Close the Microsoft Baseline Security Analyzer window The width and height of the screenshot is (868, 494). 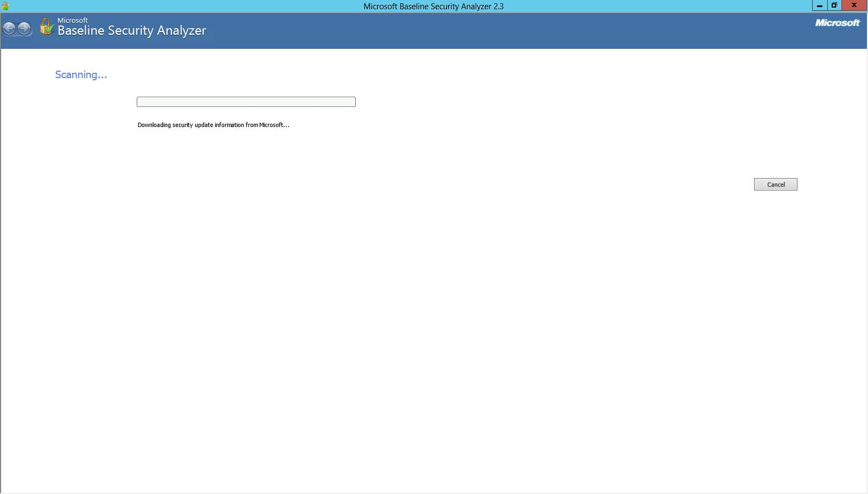click(854, 5)
